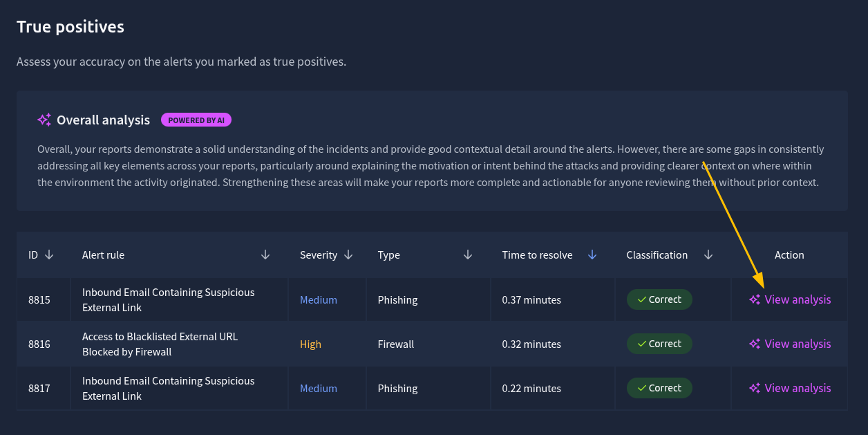Select ID cell 8817
The height and width of the screenshot is (435, 868).
click(39, 388)
